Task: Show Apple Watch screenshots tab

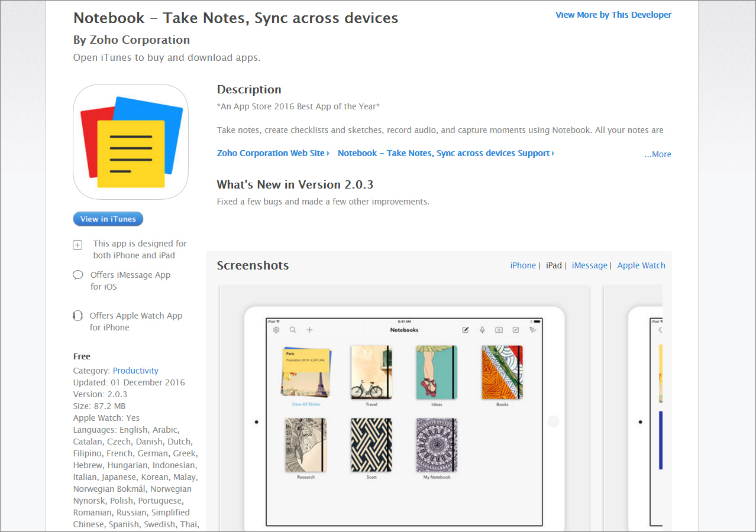Action: click(x=641, y=265)
